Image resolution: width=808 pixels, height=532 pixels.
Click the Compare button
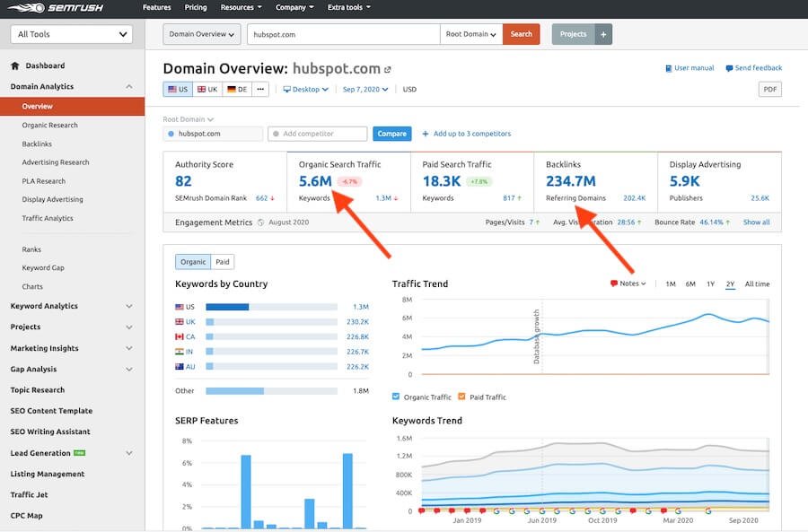(391, 134)
